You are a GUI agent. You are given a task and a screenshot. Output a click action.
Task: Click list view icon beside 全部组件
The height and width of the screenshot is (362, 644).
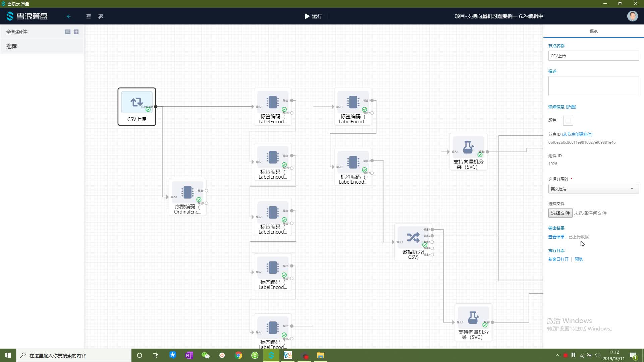point(67,32)
